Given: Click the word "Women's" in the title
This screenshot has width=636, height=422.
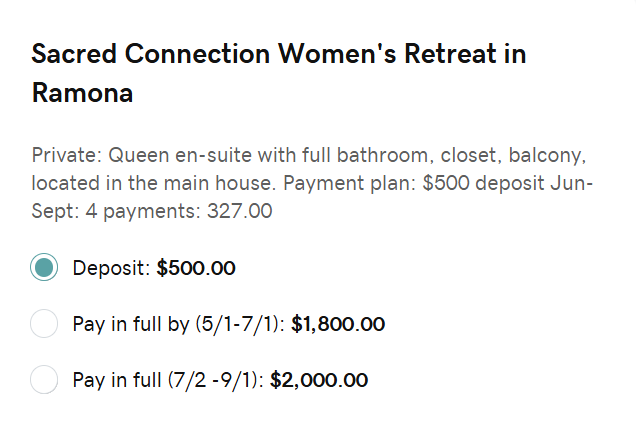Looking at the screenshot, I should [337, 54].
